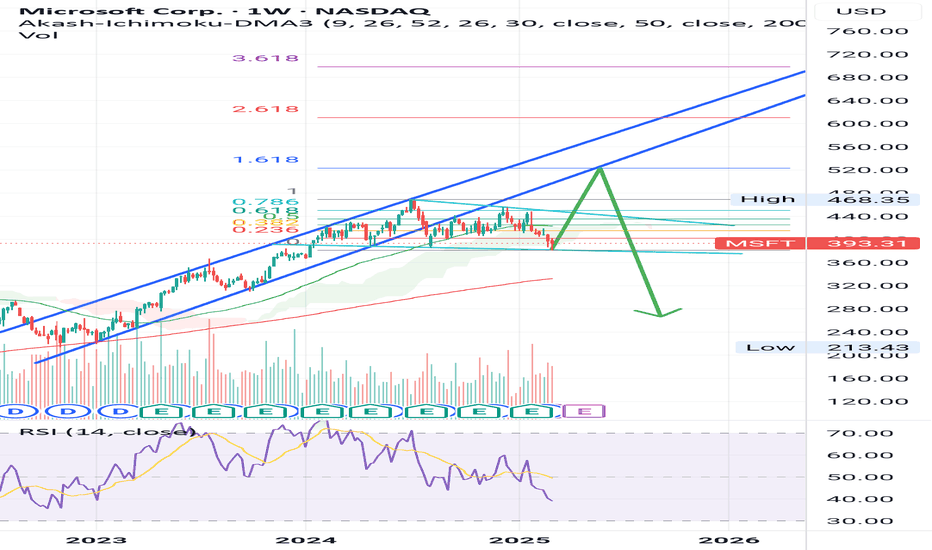Click the Low 213.43 price label
Viewport: 932px width, 550px height.
[x=827, y=347]
